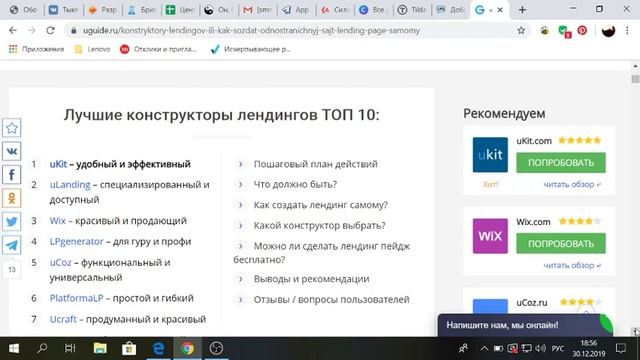Open the Apps grid bookmark icon
The width and height of the screenshot is (640, 360).
pos(13,49)
